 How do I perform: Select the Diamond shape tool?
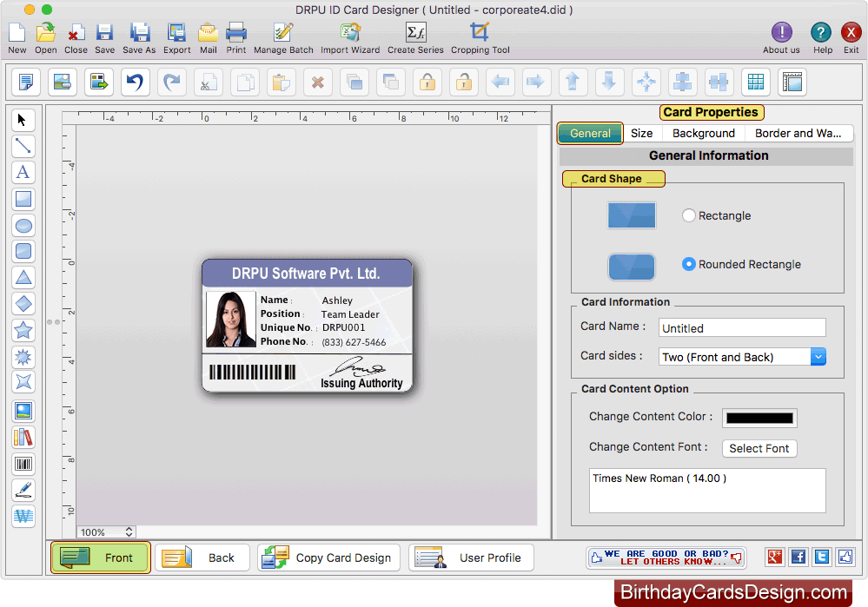pos(23,304)
